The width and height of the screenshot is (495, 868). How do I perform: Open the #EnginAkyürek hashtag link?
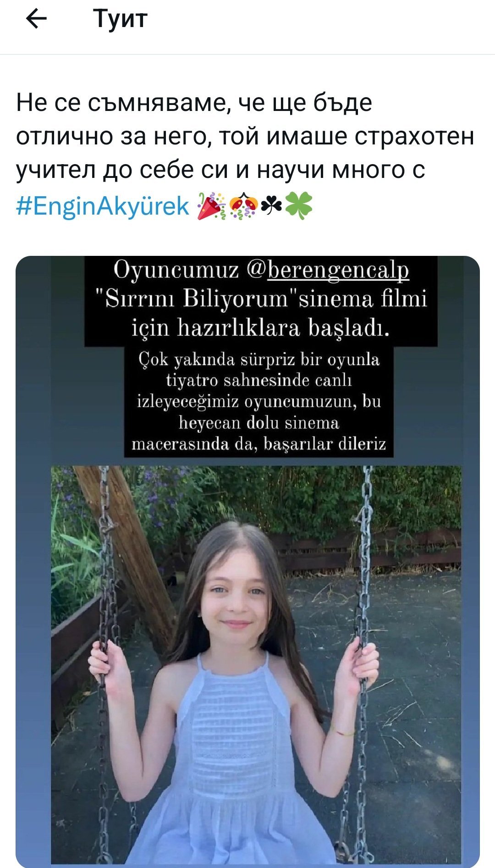(103, 206)
